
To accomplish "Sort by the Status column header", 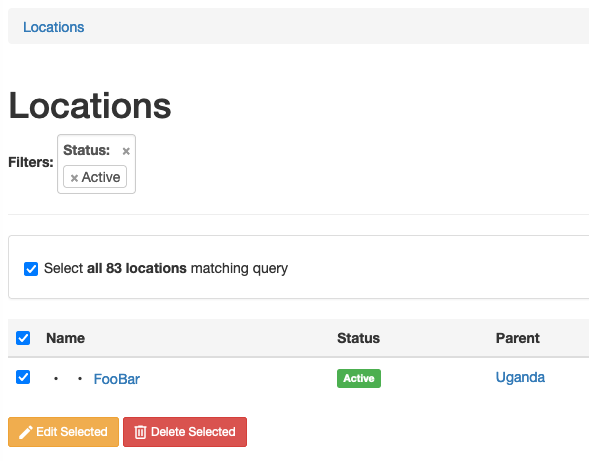I will pyautogui.click(x=358, y=338).
